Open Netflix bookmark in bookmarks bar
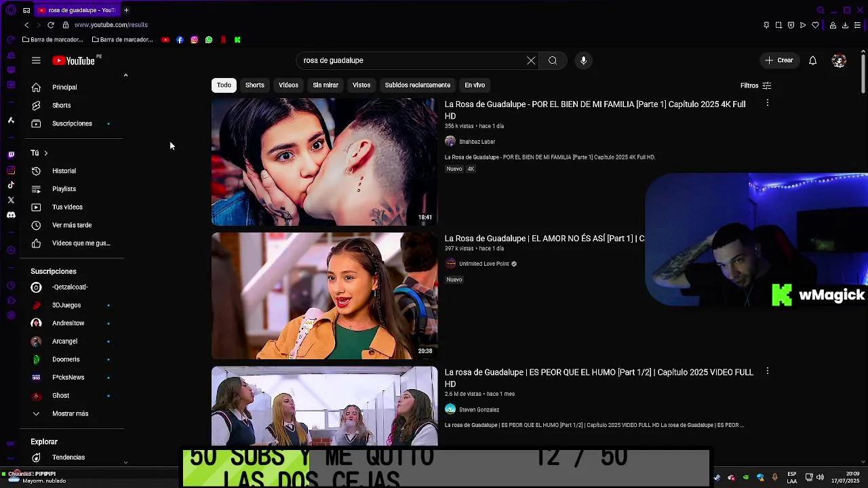 (x=223, y=40)
